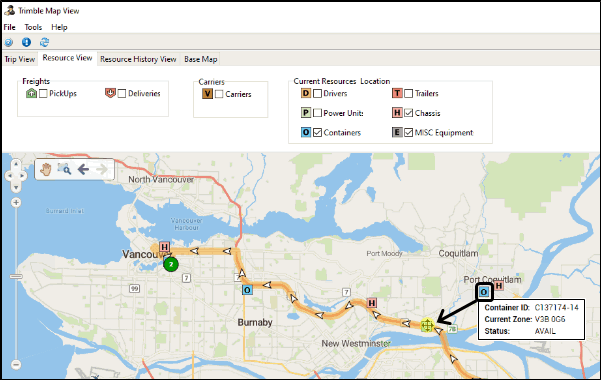601x380 pixels.
Task: Enable the Drivers checkbox
Action: [x=317, y=94]
